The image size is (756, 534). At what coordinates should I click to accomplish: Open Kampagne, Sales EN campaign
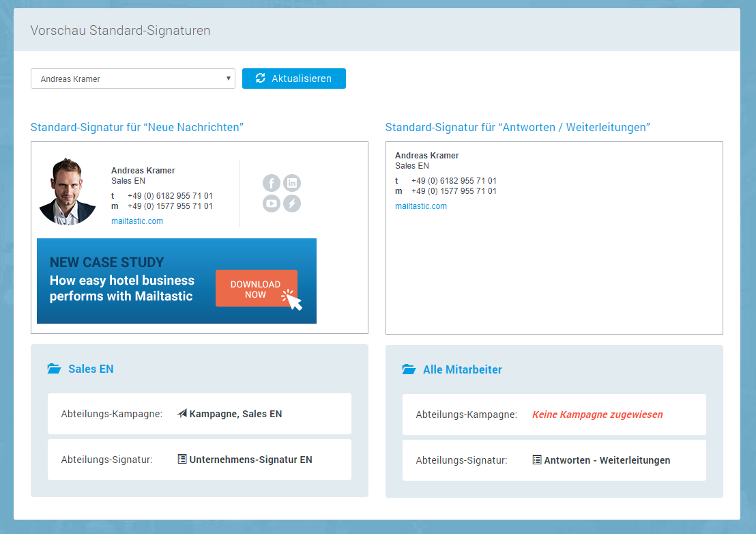235,414
